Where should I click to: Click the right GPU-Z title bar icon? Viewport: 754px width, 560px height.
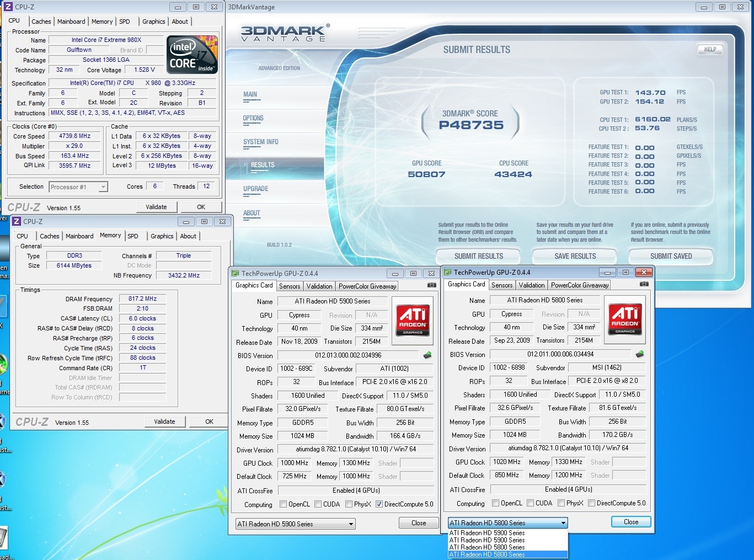pos(448,272)
